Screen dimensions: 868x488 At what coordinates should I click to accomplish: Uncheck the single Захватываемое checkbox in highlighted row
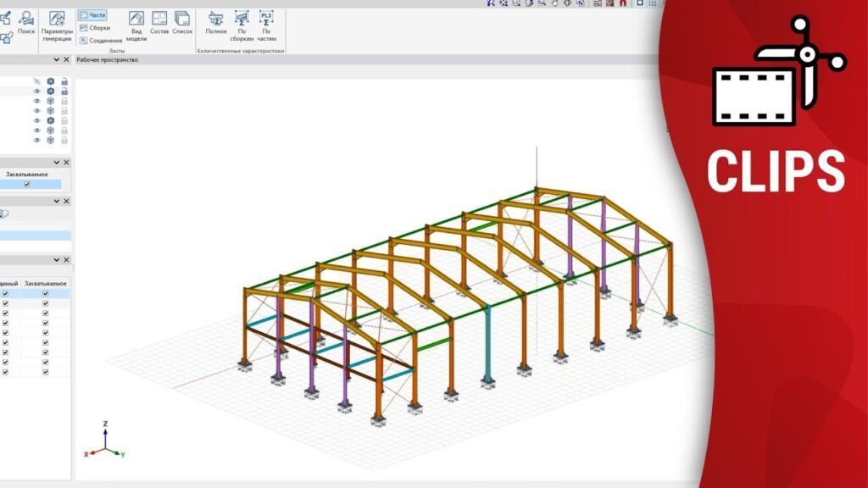click(x=27, y=184)
